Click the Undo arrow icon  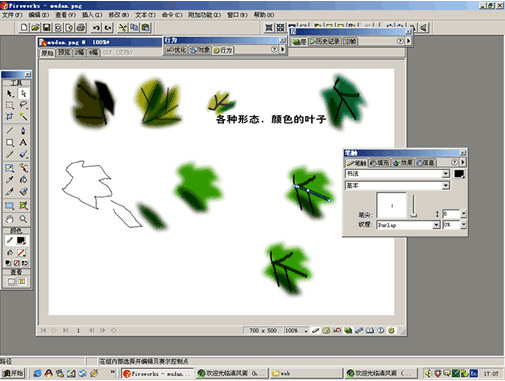(97, 27)
